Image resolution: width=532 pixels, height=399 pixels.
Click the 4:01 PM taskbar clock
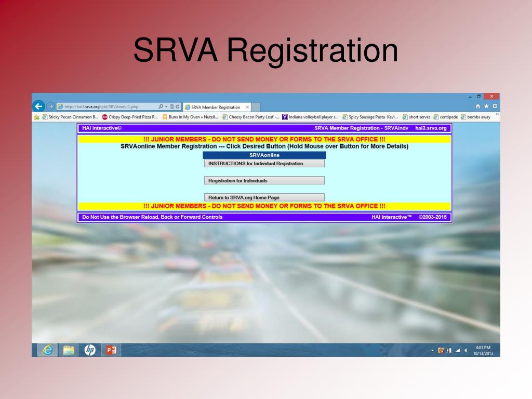(x=483, y=350)
